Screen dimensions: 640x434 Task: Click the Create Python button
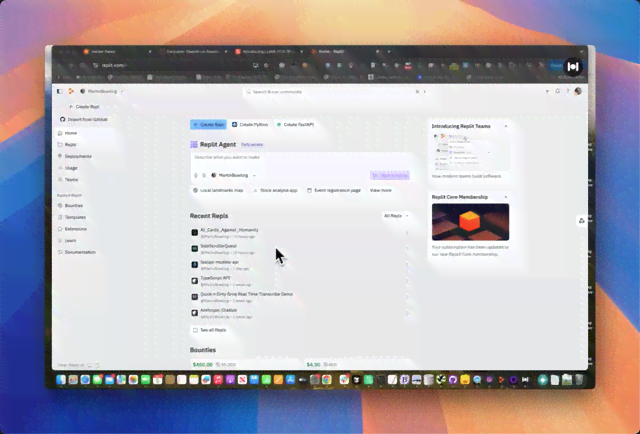[x=250, y=125]
